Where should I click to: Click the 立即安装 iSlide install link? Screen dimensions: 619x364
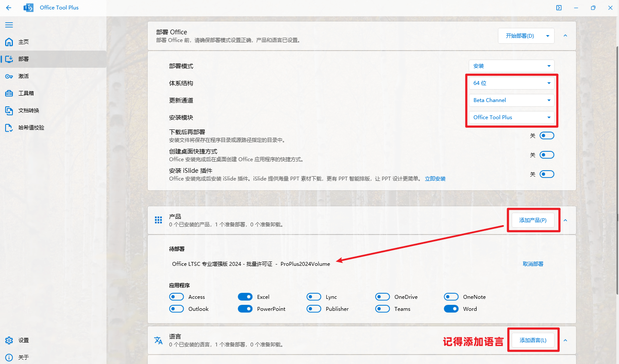pyautogui.click(x=435, y=178)
